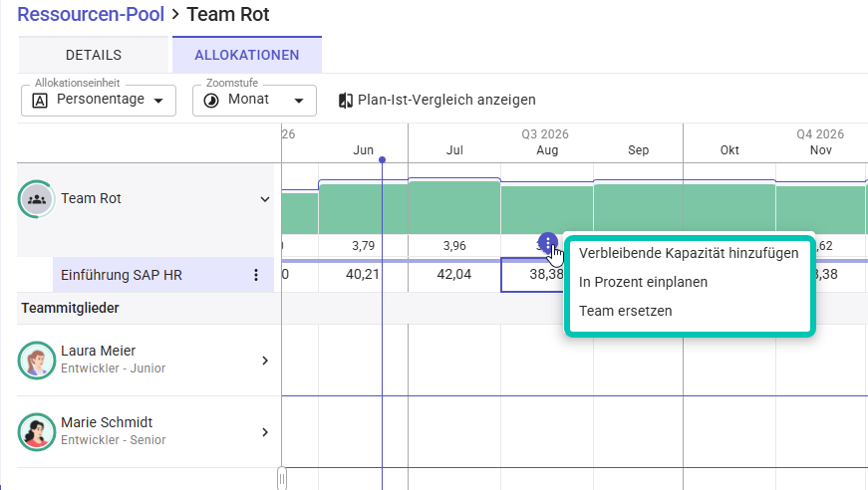
Task: Open the Ressourcen-Pool breadcrumb link
Action: click(91, 14)
